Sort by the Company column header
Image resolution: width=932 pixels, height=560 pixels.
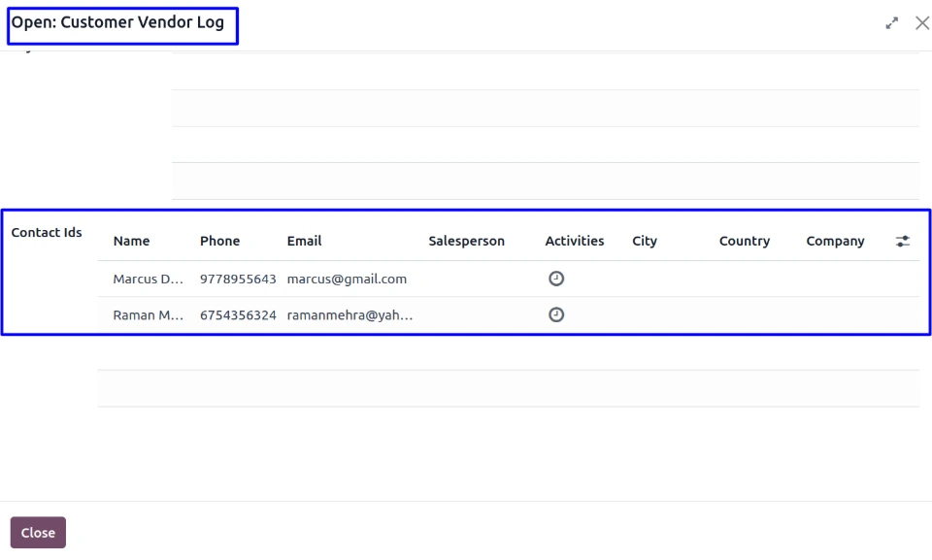835,242
